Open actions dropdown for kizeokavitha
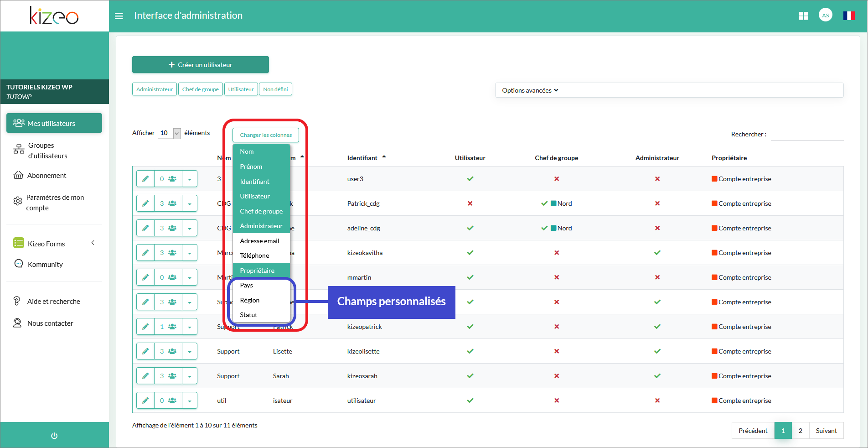This screenshot has height=448, width=868. [190, 253]
